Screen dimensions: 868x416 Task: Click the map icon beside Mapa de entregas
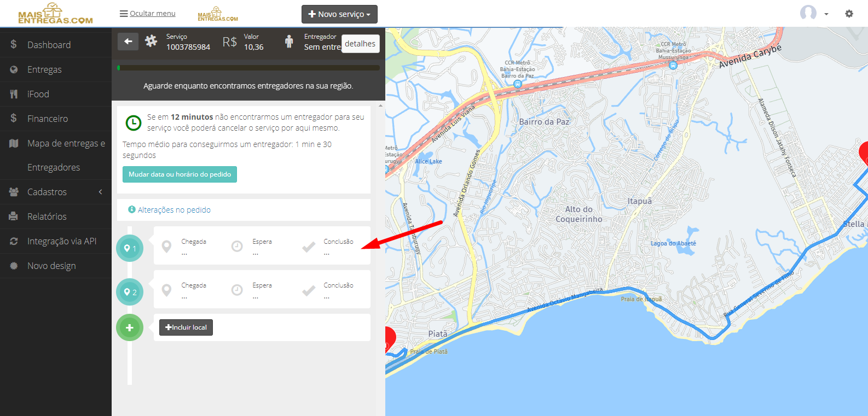coord(14,143)
